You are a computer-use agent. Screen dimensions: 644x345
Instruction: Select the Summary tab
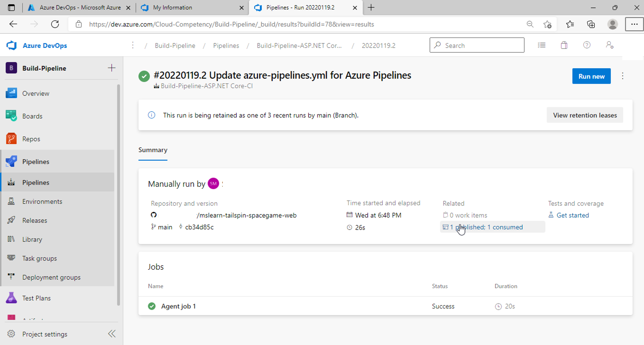point(153,150)
